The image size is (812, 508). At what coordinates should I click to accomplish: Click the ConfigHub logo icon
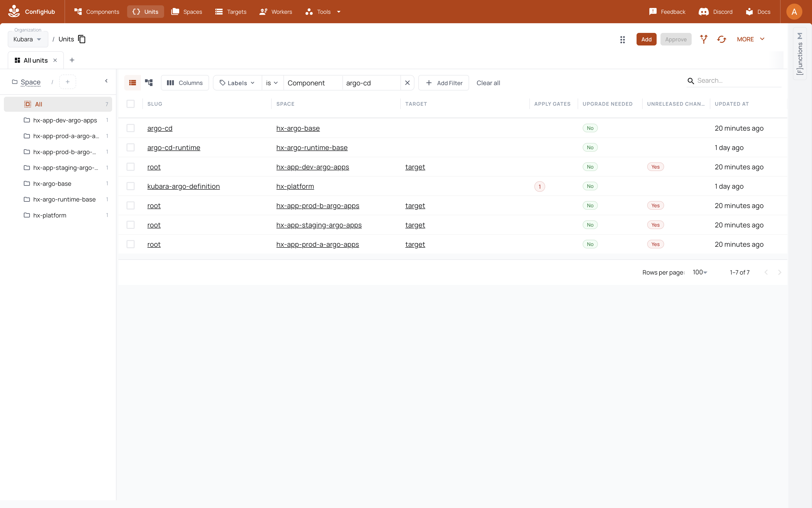(14, 11)
